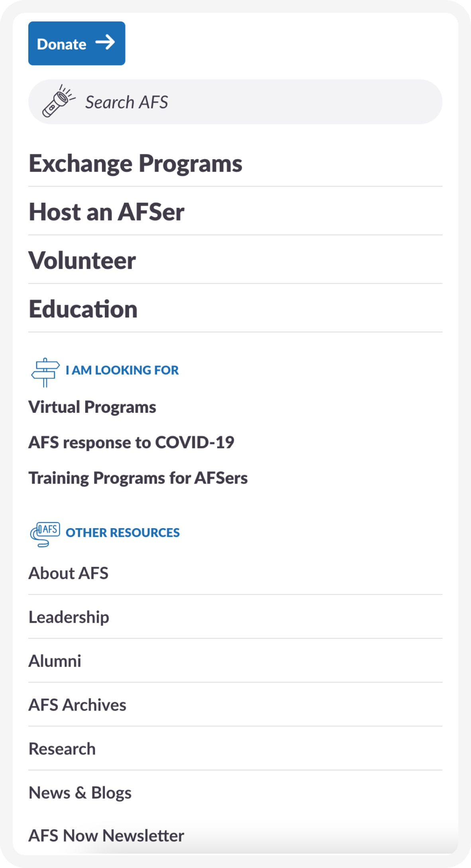
Task: Open the Exchange Programs menu item
Action: [235, 164]
